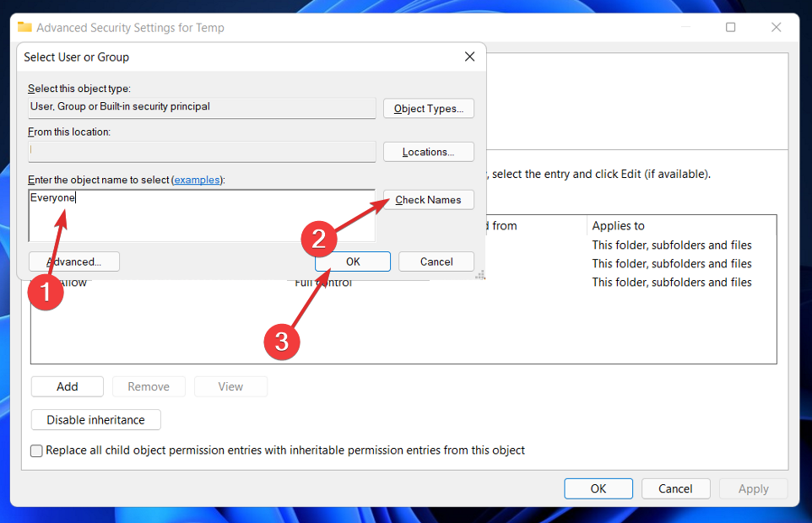Select first 'This folder, subfolders and files' row
812x523 pixels.
tap(672, 245)
